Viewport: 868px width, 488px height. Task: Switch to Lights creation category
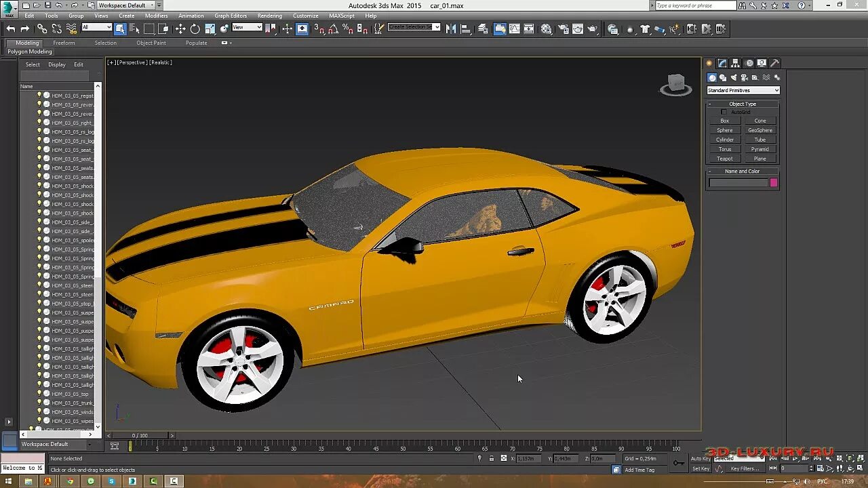point(733,77)
